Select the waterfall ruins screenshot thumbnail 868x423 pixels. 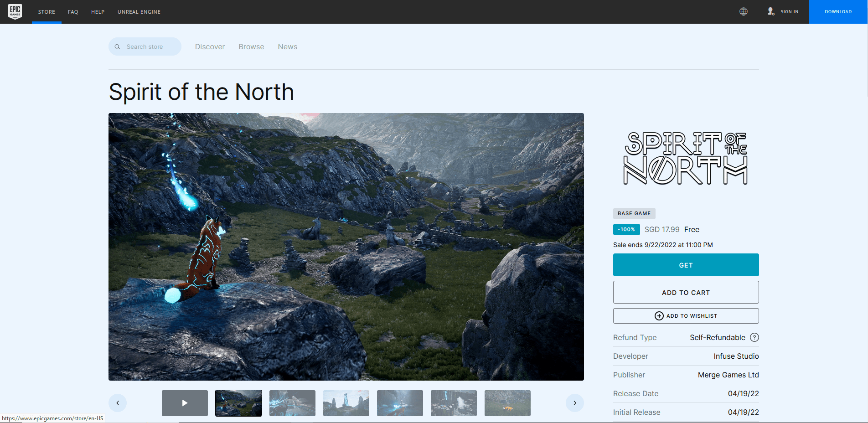[x=454, y=403]
